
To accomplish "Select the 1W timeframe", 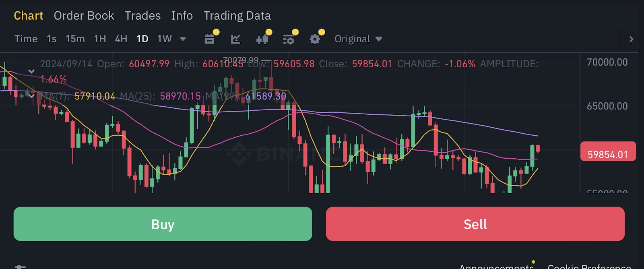I will point(163,39).
